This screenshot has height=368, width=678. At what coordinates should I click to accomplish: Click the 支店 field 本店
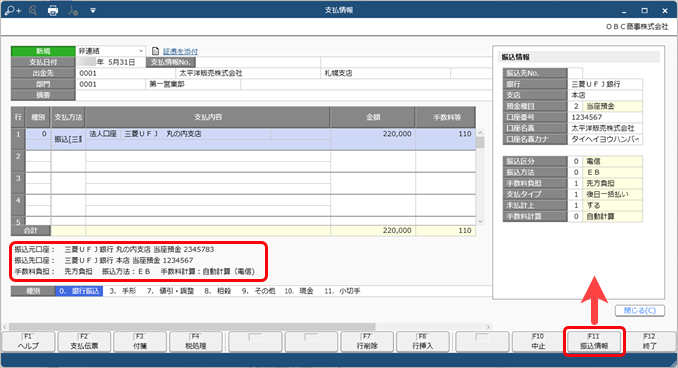point(605,95)
